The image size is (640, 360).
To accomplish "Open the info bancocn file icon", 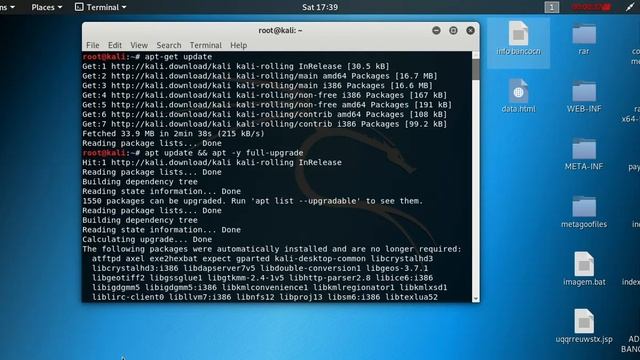I will point(518,33).
